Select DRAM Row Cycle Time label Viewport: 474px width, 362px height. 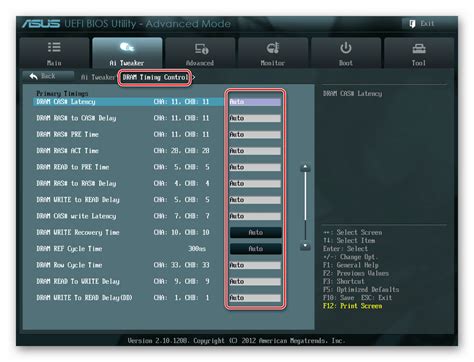69,265
